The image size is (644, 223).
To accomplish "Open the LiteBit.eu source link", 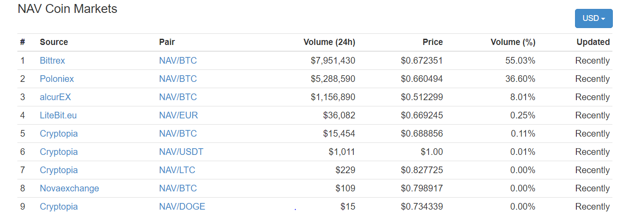I will [58, 115].
